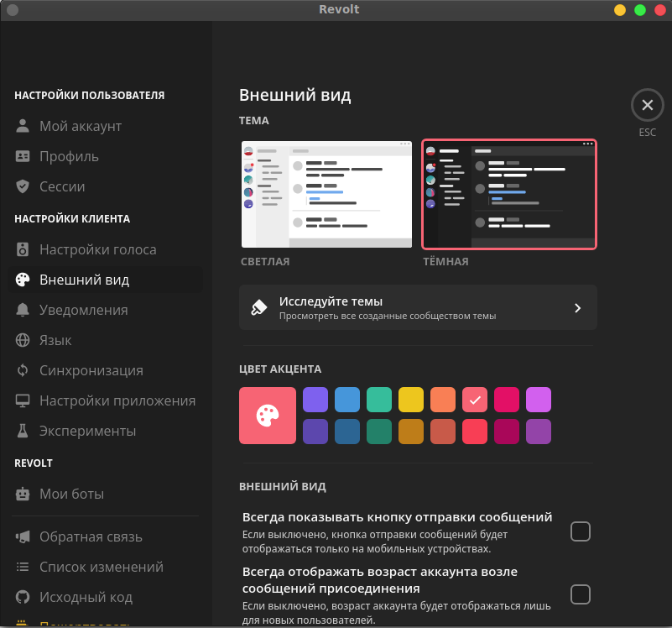
Task: Open Сессии using the shield icon
Action: 22,186
